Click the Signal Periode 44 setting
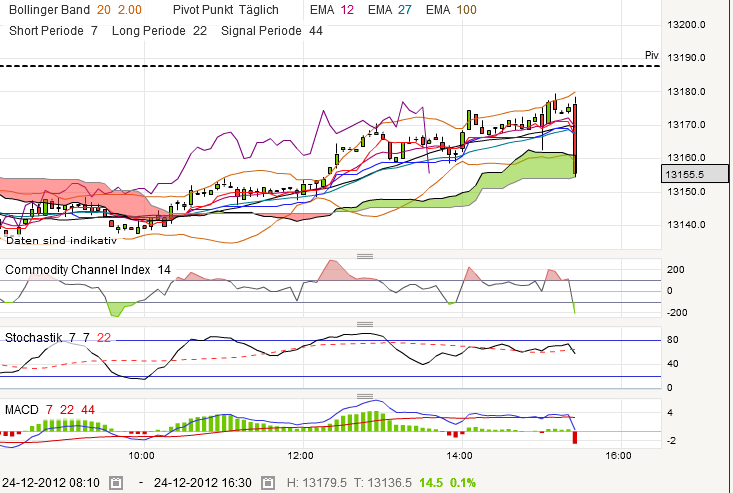Image resolution: width=733 pixels, height=493 pixels. [272, 31]
